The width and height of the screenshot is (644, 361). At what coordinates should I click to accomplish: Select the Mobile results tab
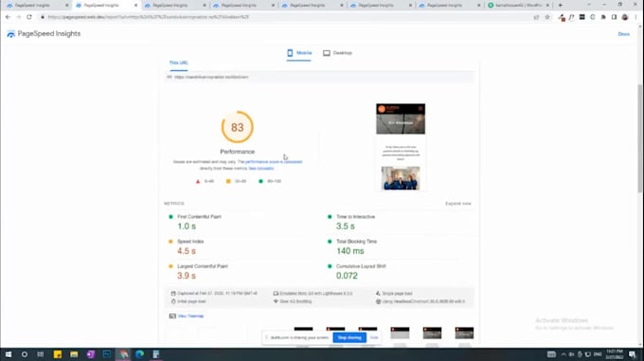pos(299,53)
